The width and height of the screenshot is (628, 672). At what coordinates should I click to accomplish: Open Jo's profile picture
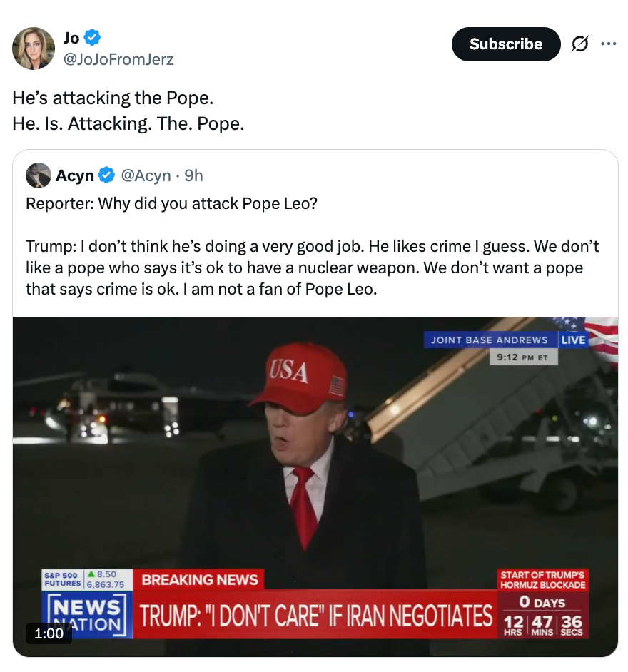coord(34,49)
